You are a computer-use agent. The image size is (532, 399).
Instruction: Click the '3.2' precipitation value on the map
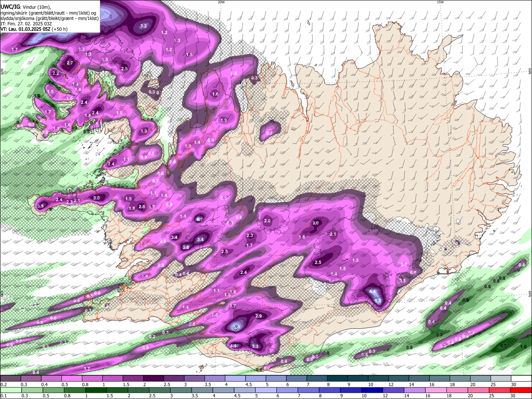point(144,26)
